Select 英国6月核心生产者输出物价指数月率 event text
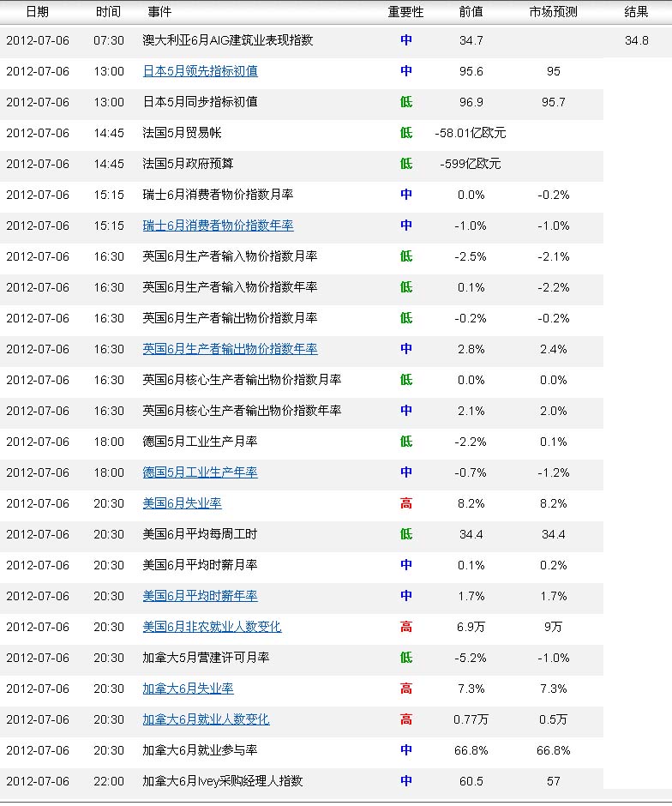 pyautogui.click(x=242, y=380)
